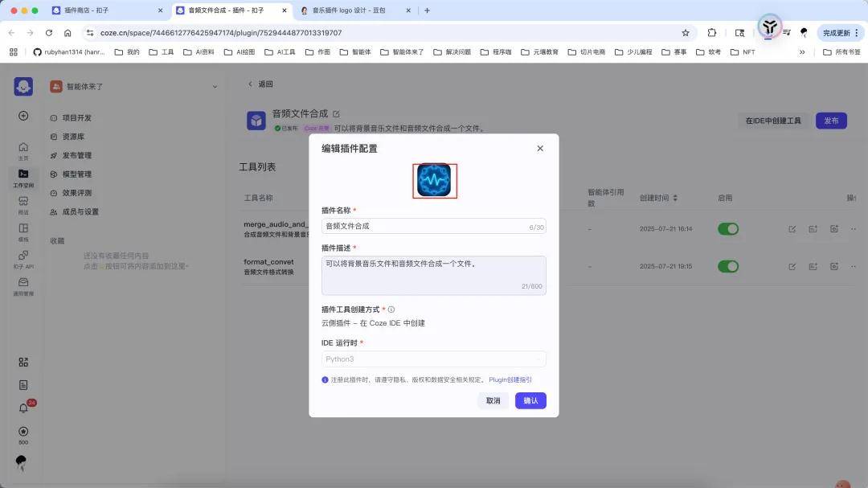Toggle the enable switch for format_convet tool

tap(727, 267)
